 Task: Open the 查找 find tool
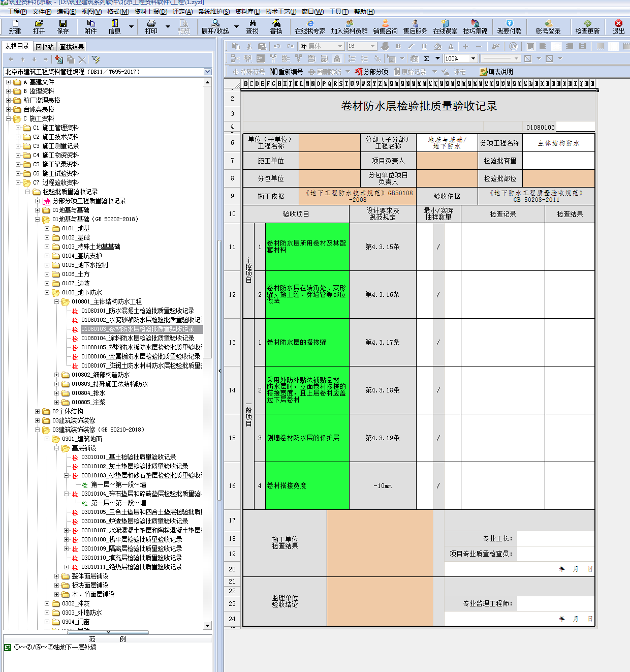click(253, 26)
